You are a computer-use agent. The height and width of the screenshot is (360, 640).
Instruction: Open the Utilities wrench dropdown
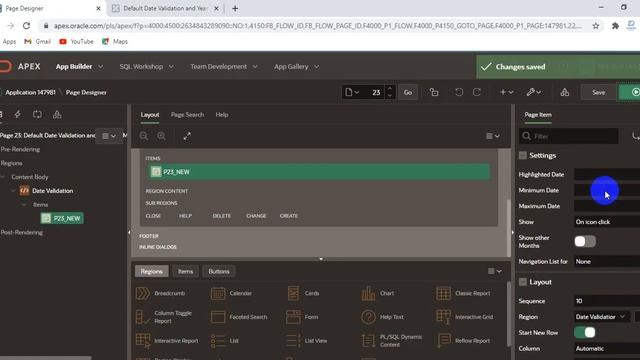(533, 92)
